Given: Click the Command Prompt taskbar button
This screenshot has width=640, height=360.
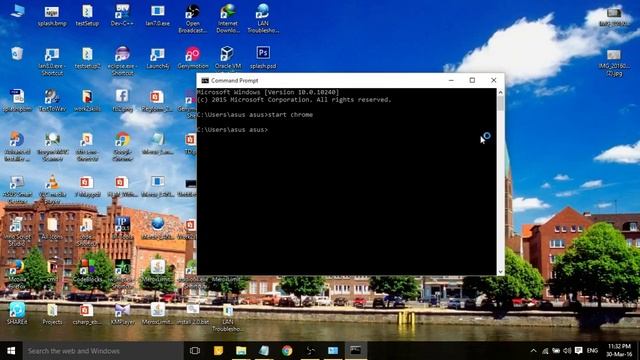Looking at the screenshot, I should click(356, 351).
